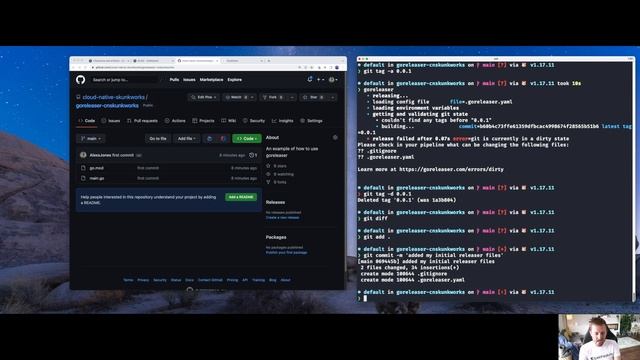
Task: Select the Code repository tab
Action: 87,121
